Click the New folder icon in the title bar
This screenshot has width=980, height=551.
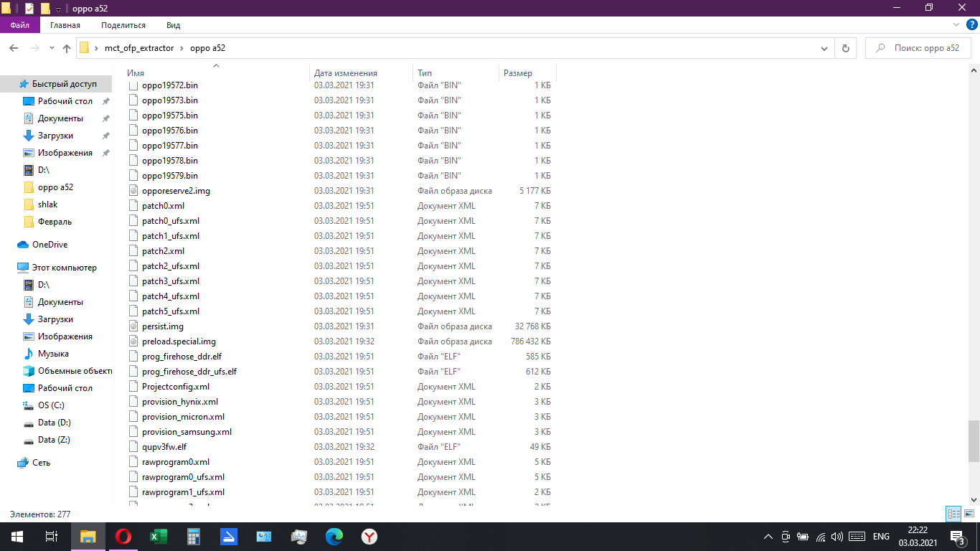[x=45, y=8]
